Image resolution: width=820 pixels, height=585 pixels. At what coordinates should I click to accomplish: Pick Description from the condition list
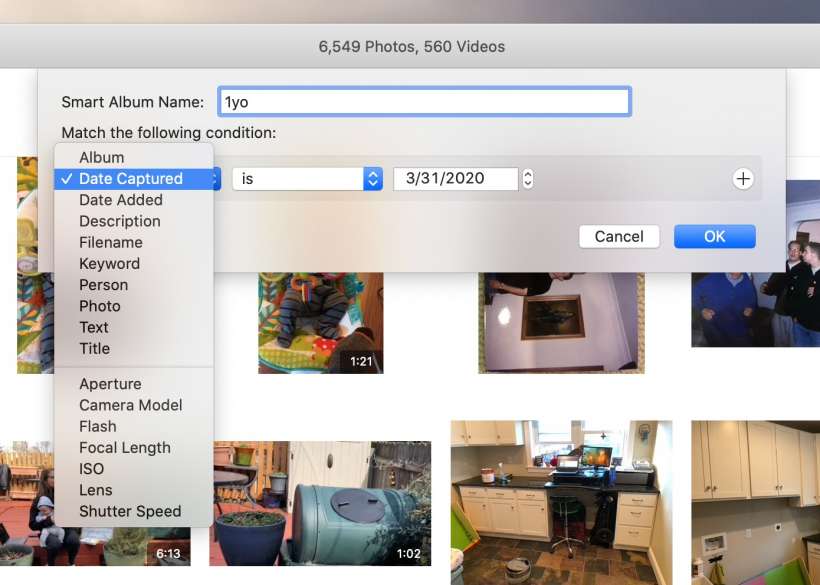coord(120,221)
